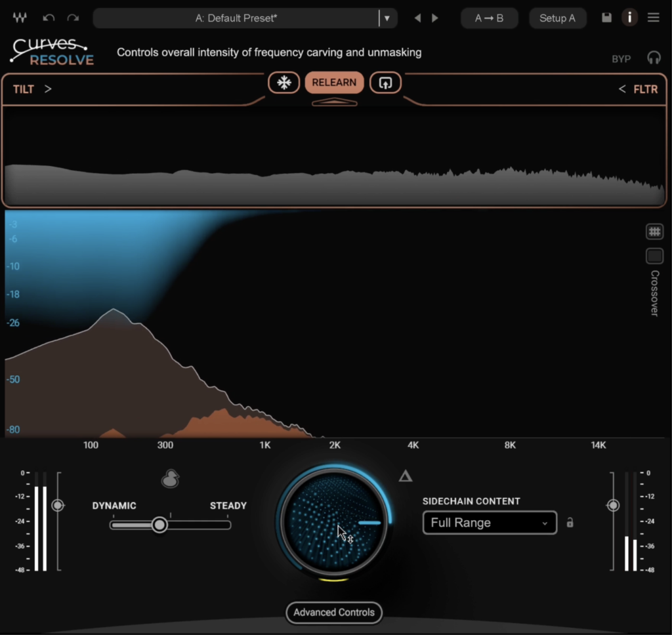Lock the Sidechain Content setting
This screenshot has width=672, height=635.
click(x=570, y=523)
